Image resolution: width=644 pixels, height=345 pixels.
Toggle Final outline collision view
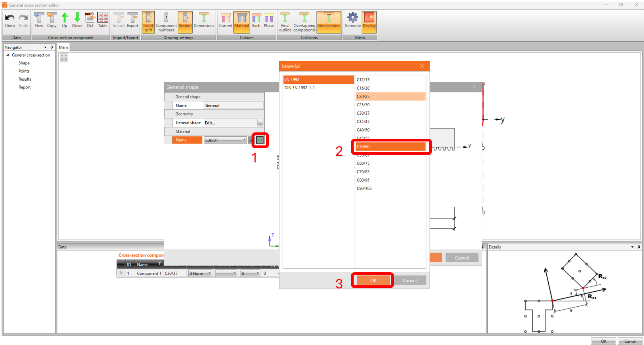click(285, 22)
